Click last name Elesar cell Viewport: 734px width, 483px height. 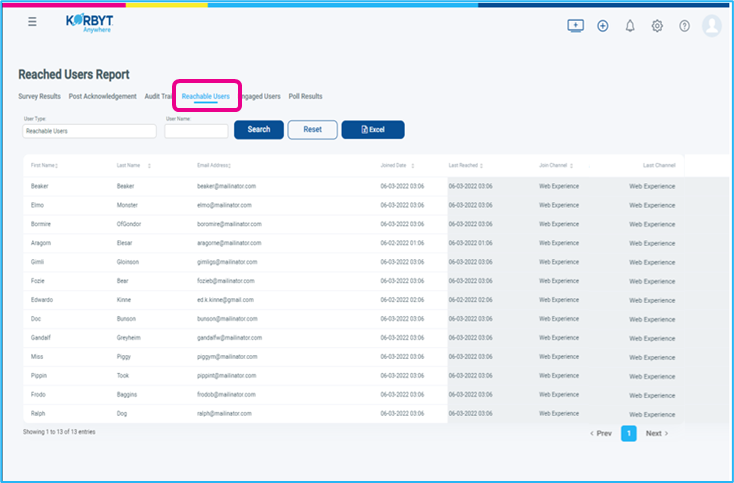point(125,243)
